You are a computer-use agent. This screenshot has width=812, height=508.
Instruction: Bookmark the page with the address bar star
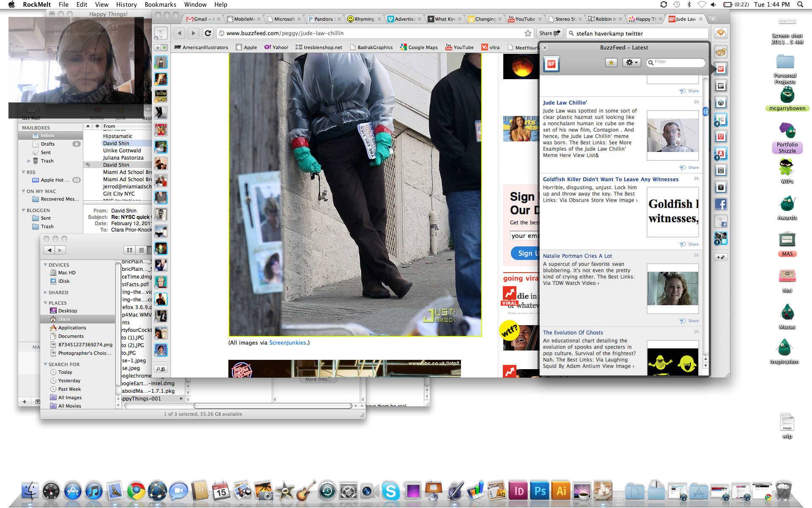click(528, 33)
